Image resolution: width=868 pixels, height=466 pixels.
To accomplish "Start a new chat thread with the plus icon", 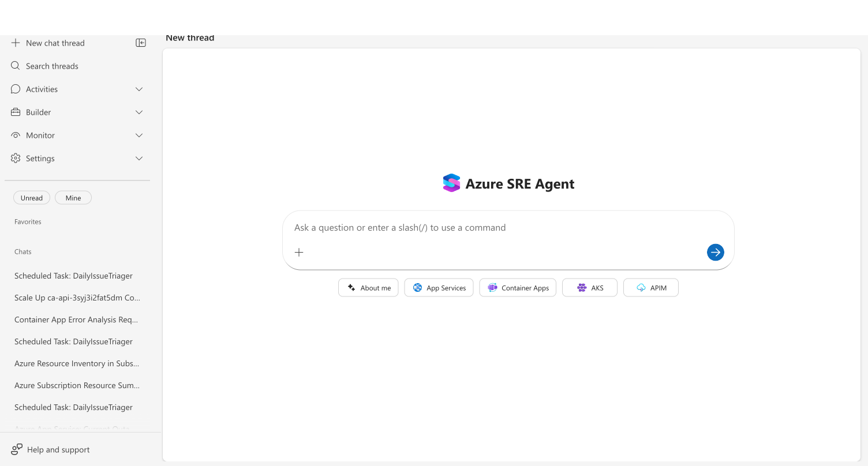I will tap(16, 43).
